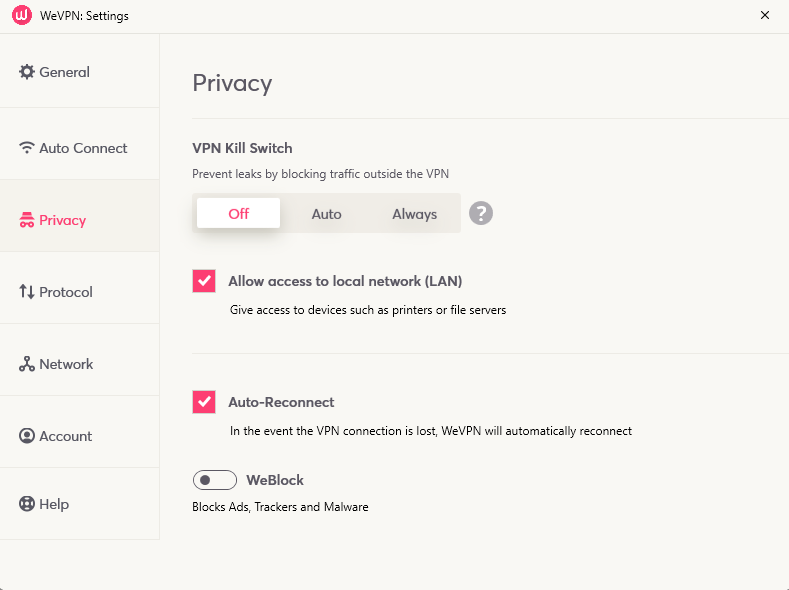
Task: Set Kill Switch to Always
Action: pyautogui.click(x=414, y=214)
